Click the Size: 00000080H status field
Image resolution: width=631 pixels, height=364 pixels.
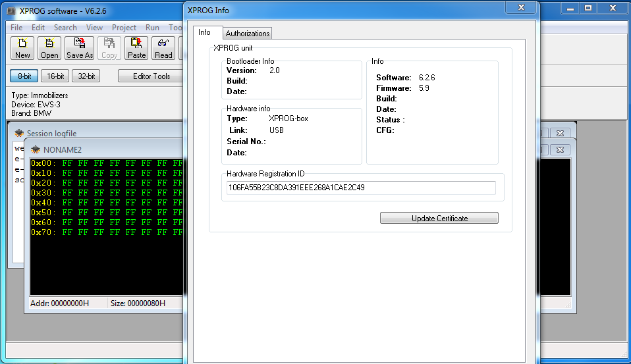click(138, 303)
